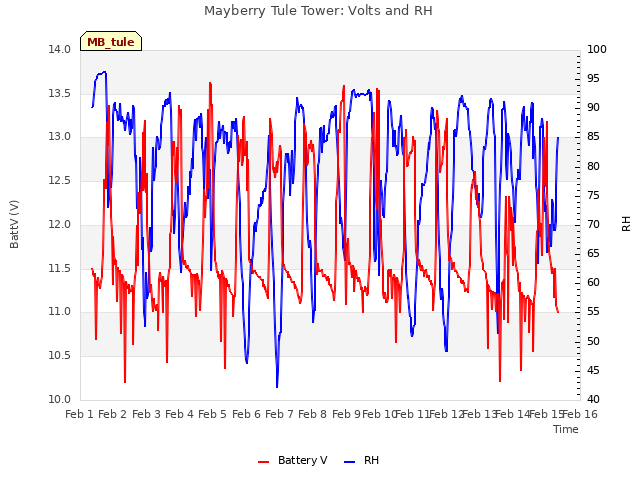The height and width of the screenshot is (480, 640).
Task: Click the 65 right axis value
Action: click(593, 253)
